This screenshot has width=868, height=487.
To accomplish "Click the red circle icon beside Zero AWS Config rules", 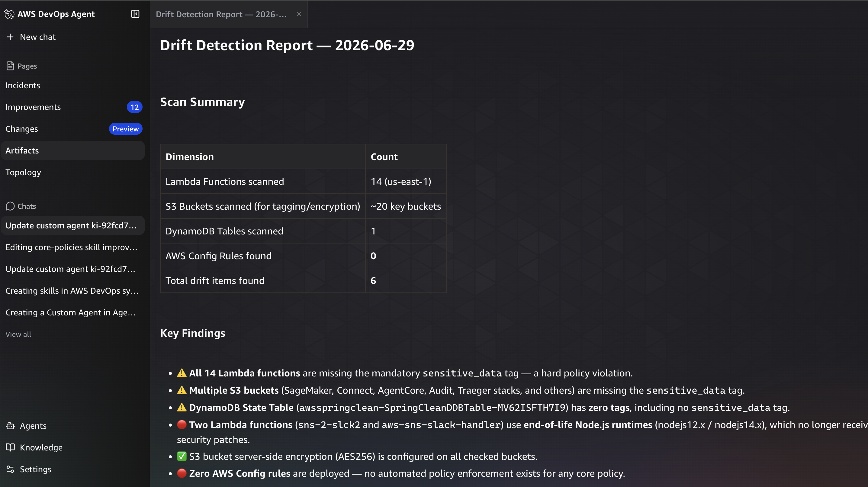I will (182, 473).
